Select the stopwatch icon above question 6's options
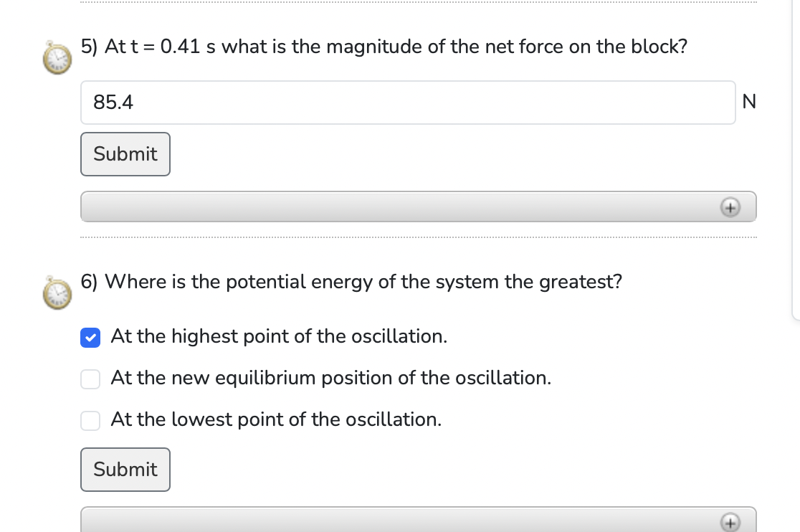 (56, 293)
